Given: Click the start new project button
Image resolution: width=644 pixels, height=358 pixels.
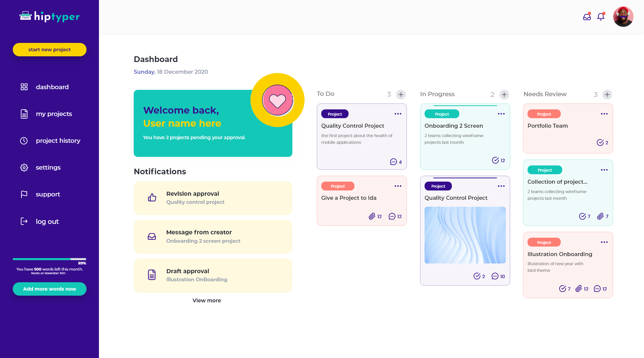Looking at the screenshot, I should click(x=50, y=50).
